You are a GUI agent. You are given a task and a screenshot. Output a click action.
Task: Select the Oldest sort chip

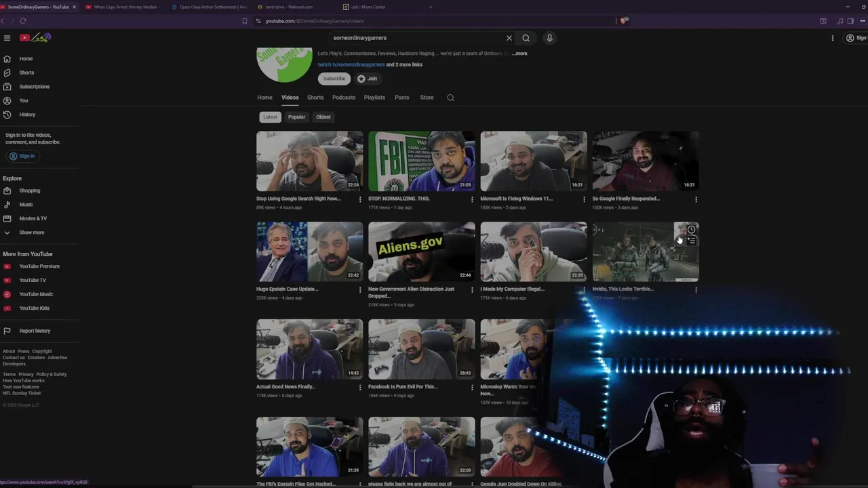tap(323, 117)
